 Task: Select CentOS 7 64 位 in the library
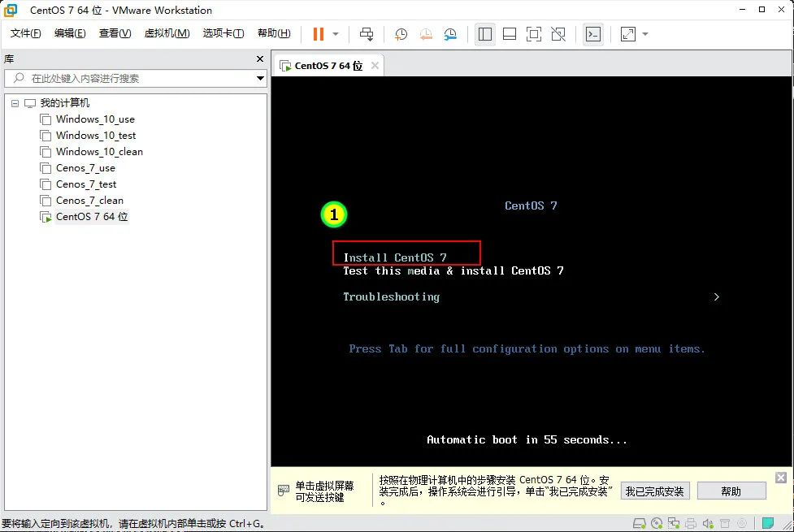[92, 217]
